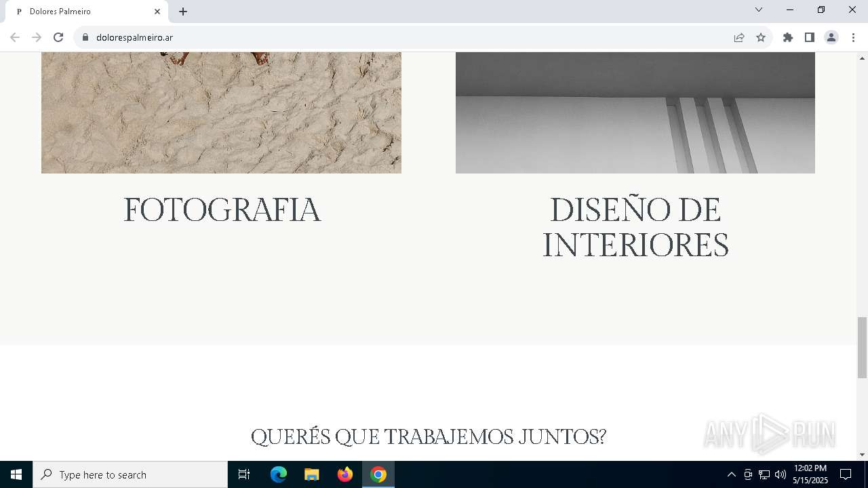
Task: Select the Dolores Palmeiro tab
Action: coord(85,12)
